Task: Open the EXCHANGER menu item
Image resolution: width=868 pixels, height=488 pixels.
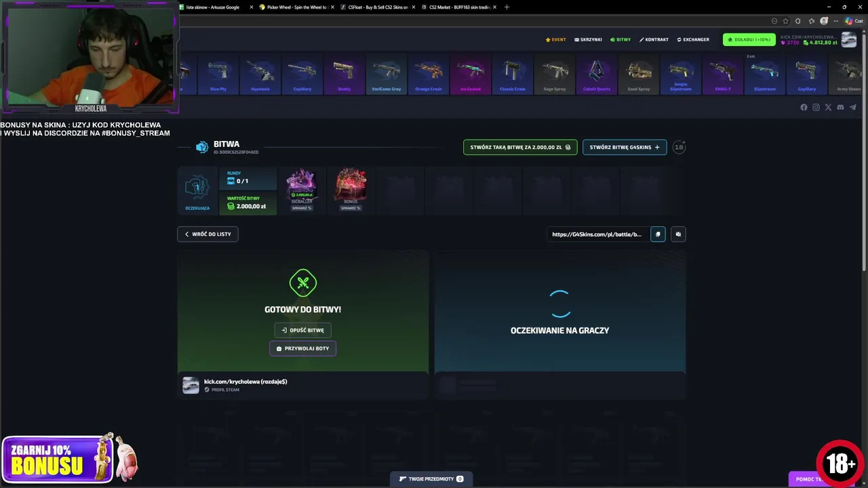Action: click(693, 39)
